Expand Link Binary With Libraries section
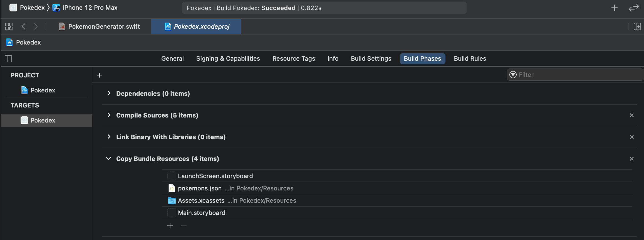 tap(109, 137)
